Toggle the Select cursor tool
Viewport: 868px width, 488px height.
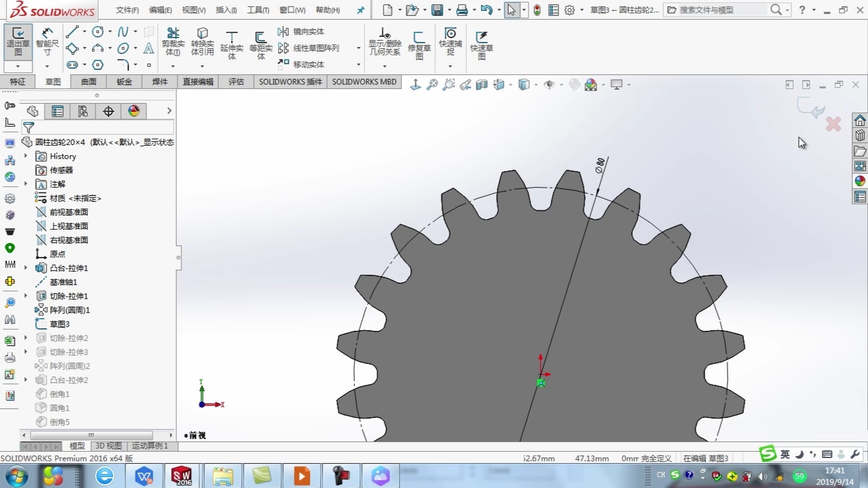pyautogui.click(x=511, y=10)
